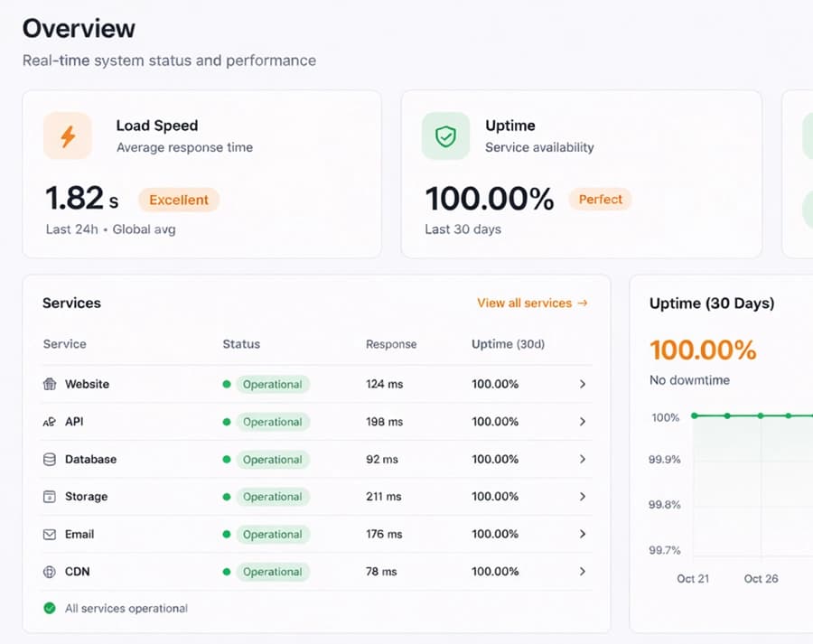Expand the Storage service row chevron

click(584, 497)
